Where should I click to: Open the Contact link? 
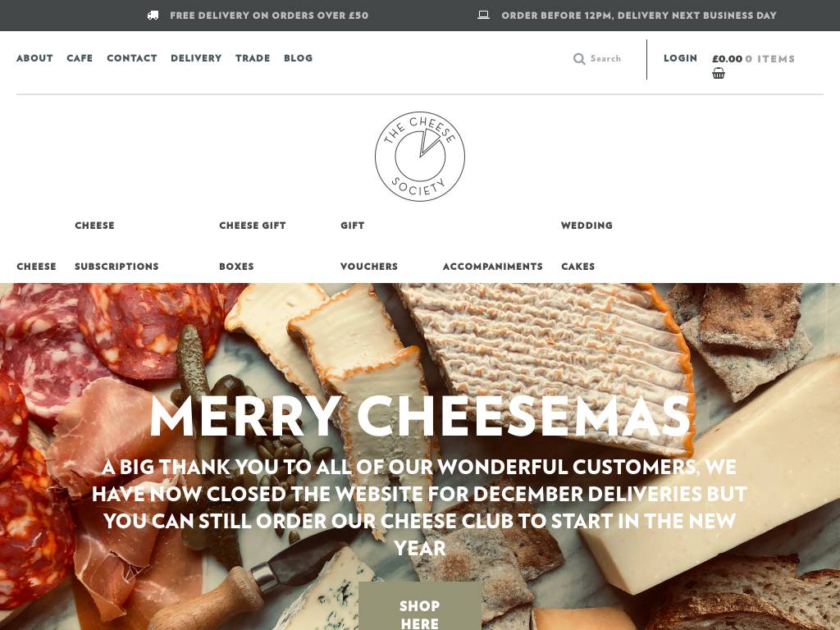point(132,58)
